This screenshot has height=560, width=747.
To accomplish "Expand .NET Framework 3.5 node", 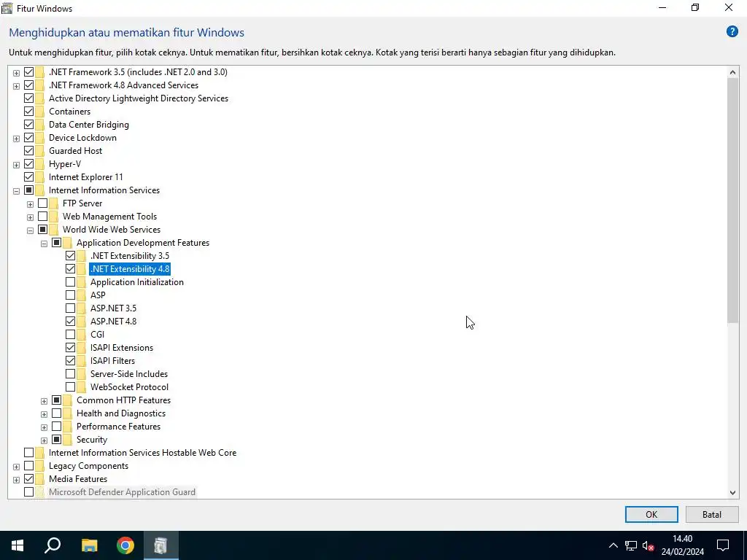I will click(x=16, y=73).
